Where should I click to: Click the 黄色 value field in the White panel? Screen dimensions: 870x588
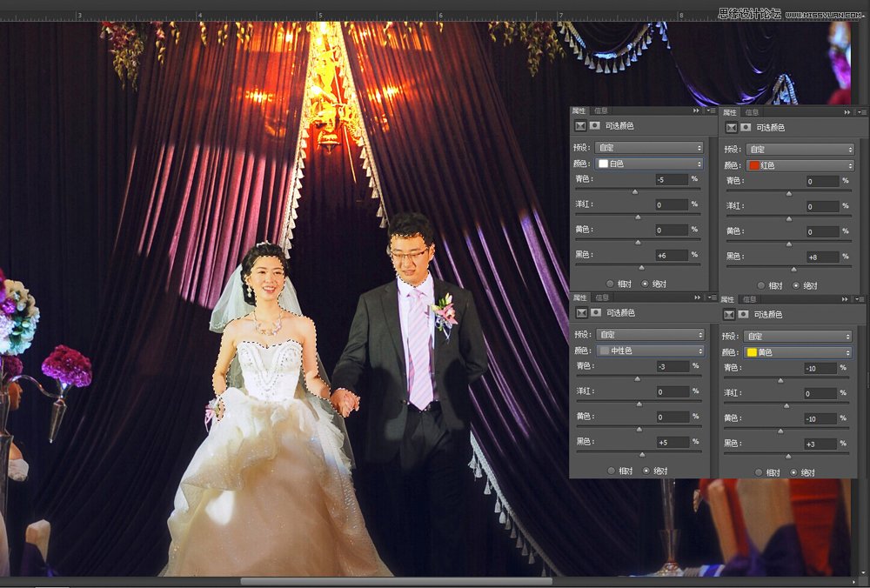[x=672, y=231]
